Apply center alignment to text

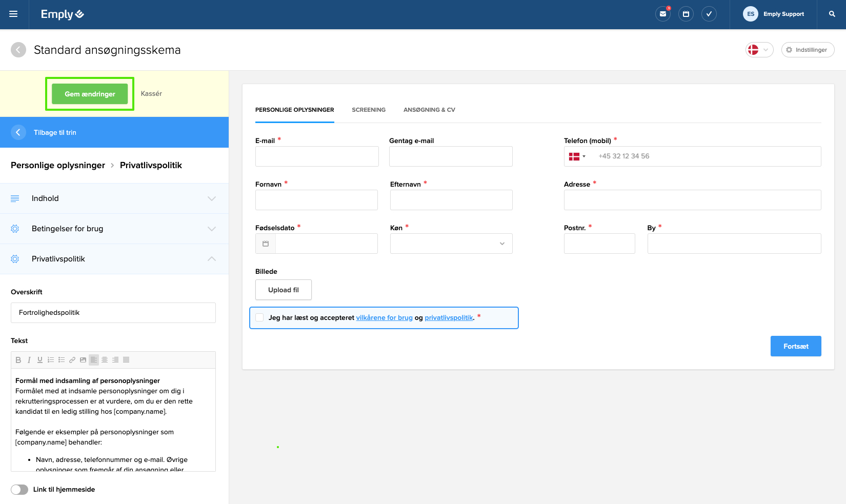click(105, 360)
